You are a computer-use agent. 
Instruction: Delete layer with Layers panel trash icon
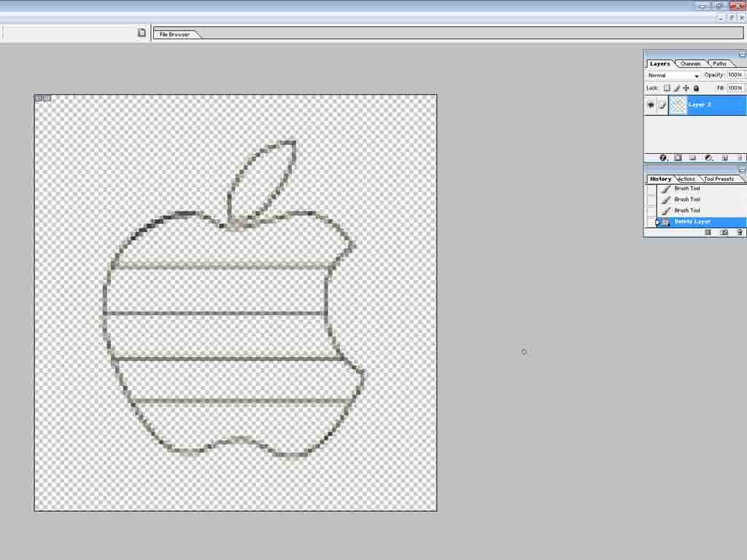[740, 157]
